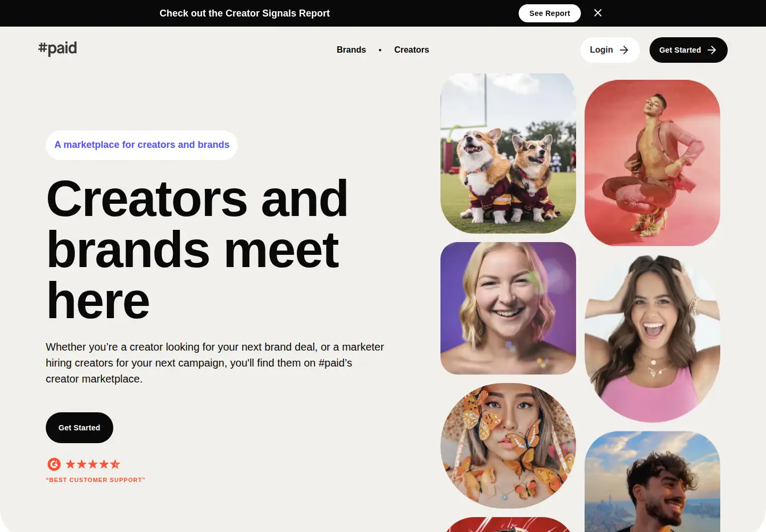Viewport: 766px width, 532px height.
Task: Open the blonde woman on purple photo
Action: click(x=508, y=308)
